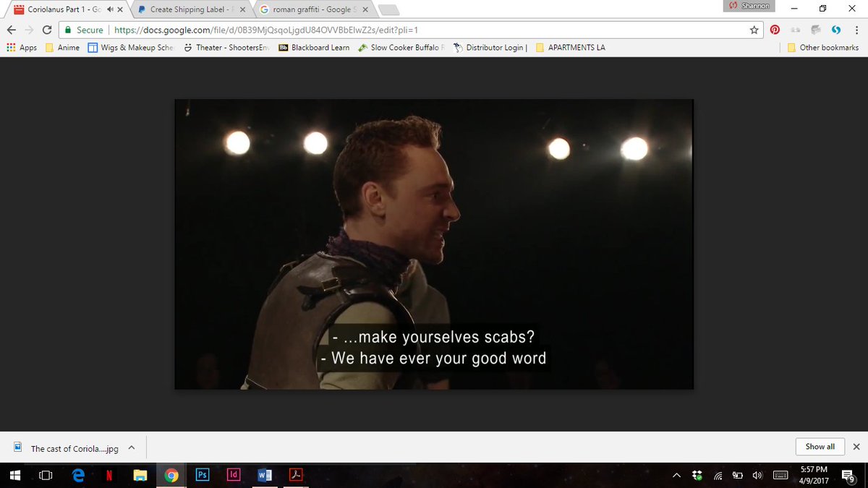Go forward with the browser arrow
This screenshot has height=488, width=868.
pyautogui.click(x=29, y=30)
